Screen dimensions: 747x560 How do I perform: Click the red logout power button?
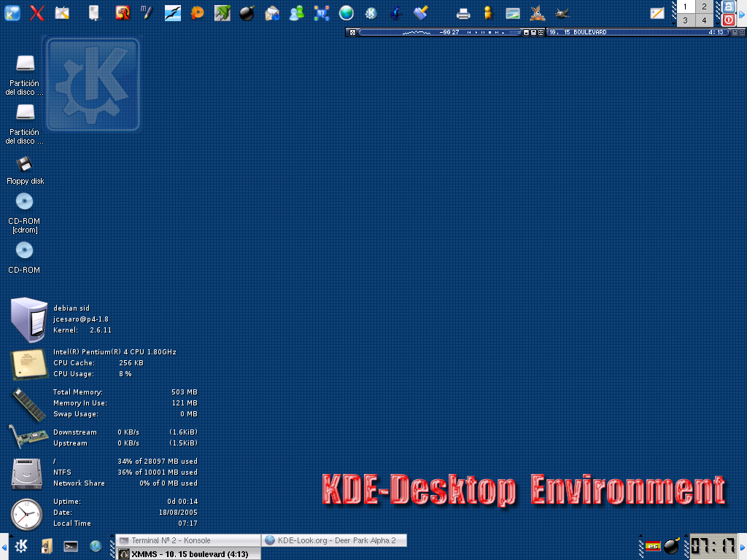[x=729, y=20]
